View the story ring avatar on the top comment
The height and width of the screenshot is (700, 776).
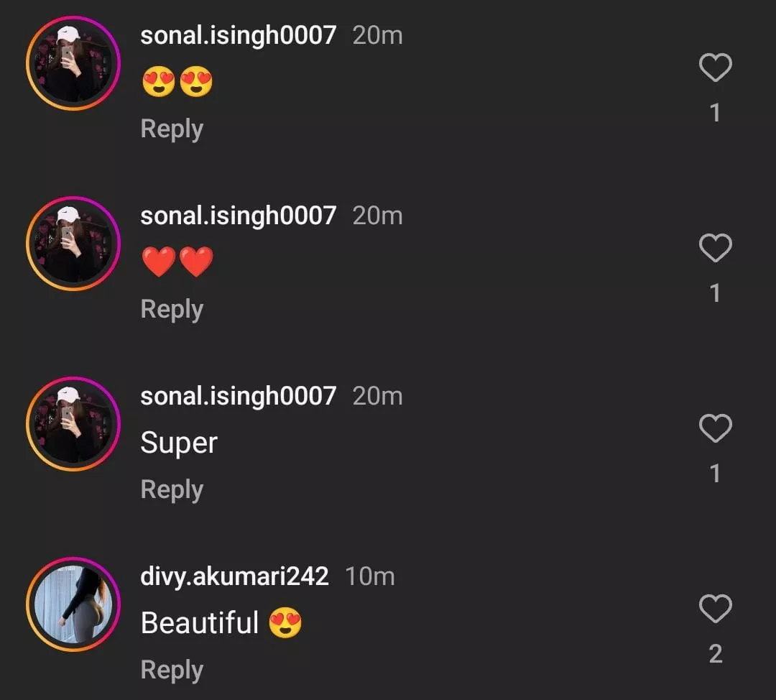point(73,63)
